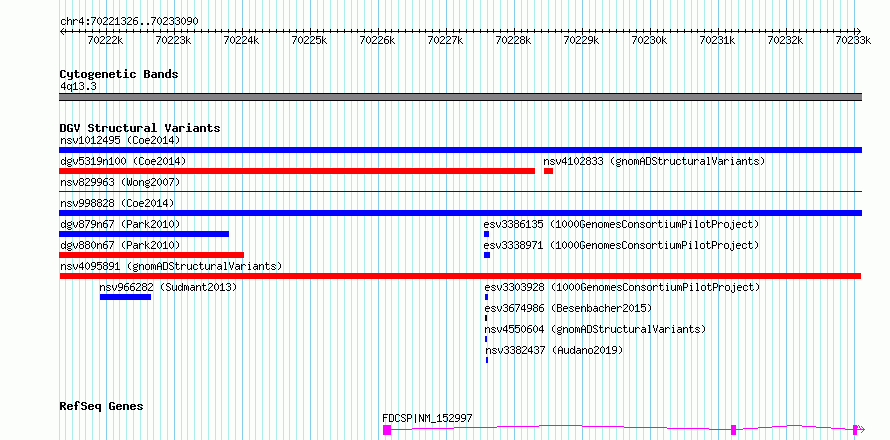Click the nsv1012495 (Coe2014) variant label
Image resolution: width=890 pixels, height=440 pixels.
[x=120, y=140]
